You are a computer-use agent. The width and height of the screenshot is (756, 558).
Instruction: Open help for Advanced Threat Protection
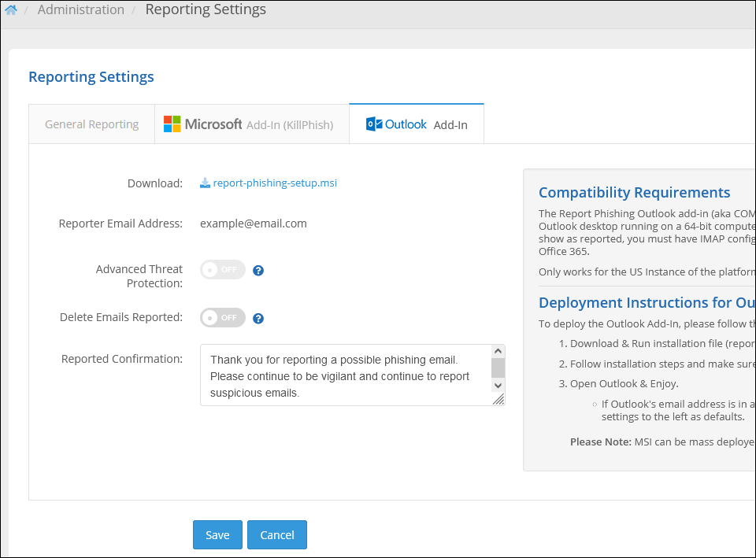258,271
